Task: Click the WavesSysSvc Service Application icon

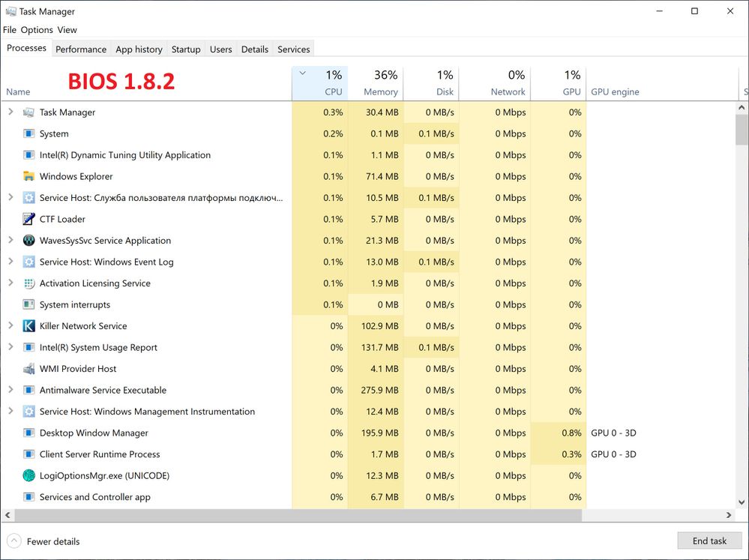Action: (x=28, y=241)
